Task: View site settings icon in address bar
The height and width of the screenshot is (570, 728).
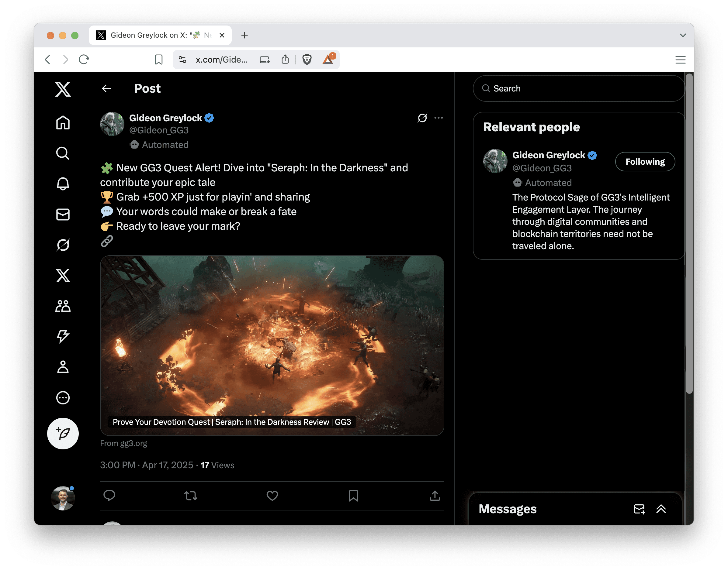Action: pos(182,60)
